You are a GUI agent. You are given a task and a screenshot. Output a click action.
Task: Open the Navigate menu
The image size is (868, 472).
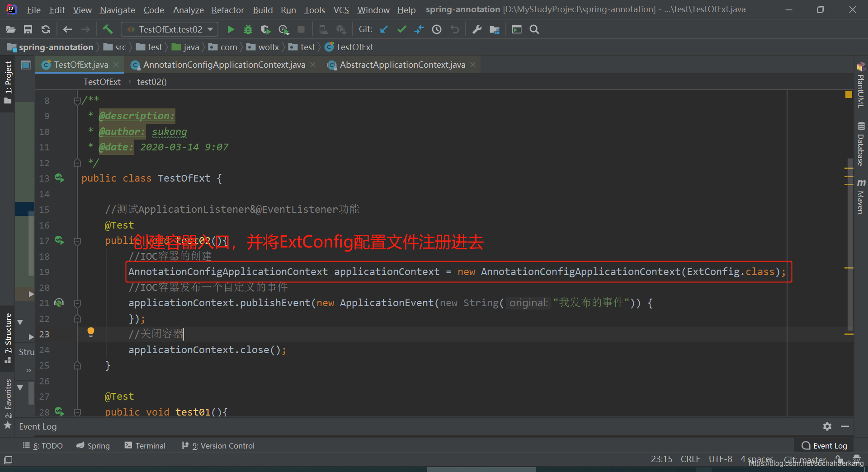pos(118,10)
